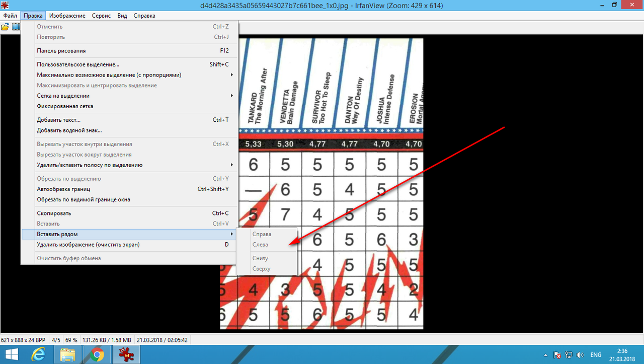Image resolution: width=644 pixels, height=364 pixels.
Task: Open File Explorer from the taskbar
Action: point(67,355)
